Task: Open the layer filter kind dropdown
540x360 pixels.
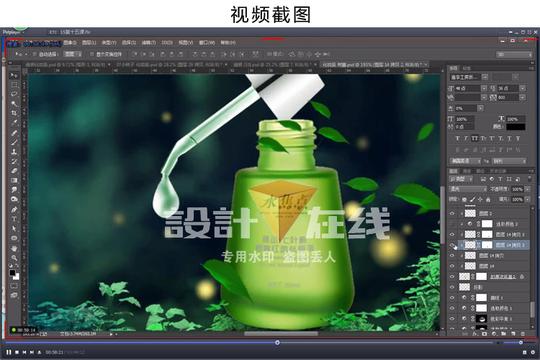Action: (461, 179)
